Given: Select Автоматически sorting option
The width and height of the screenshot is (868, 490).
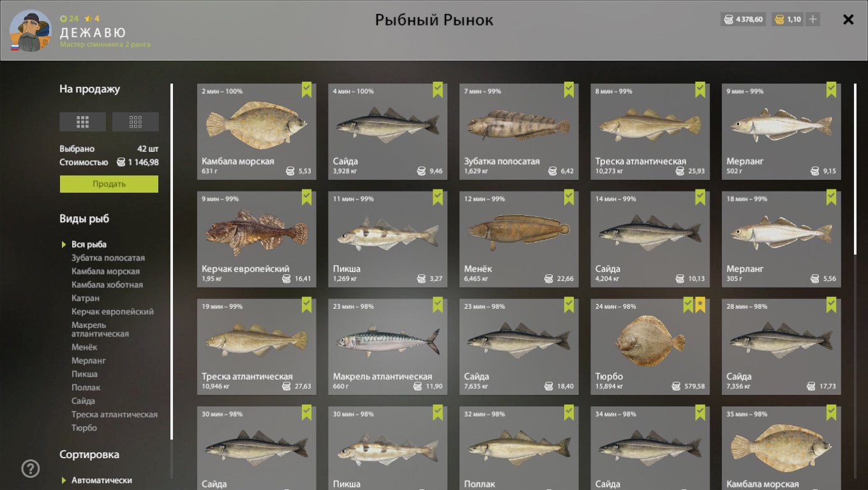Looking at the screenshot, I should click(x=101, y=480).
